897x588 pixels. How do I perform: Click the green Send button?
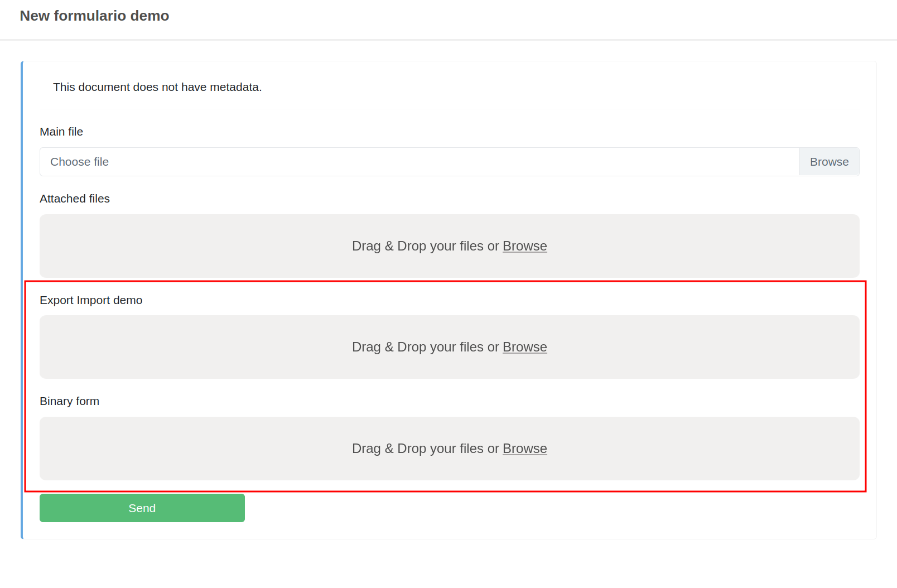142,508
